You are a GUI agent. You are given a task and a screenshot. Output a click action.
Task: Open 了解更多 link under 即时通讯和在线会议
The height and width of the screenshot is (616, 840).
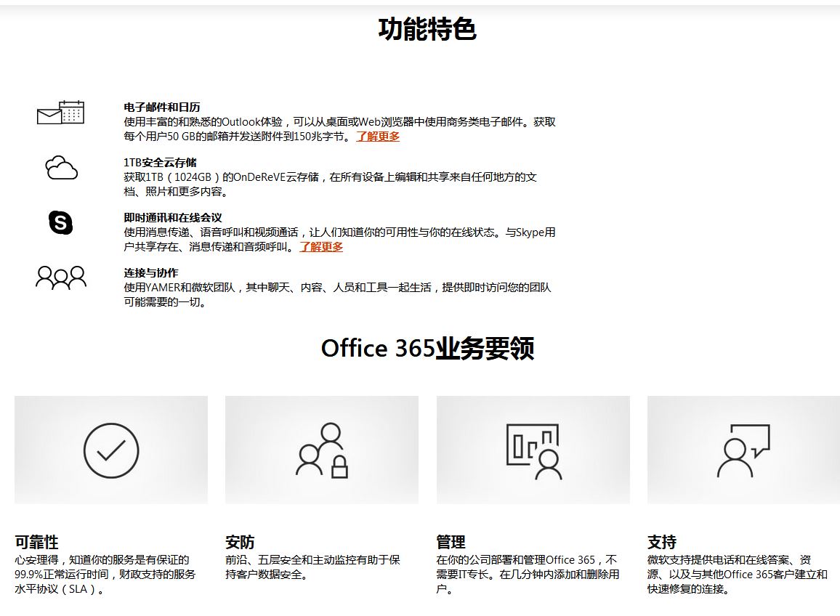point(321,247)
